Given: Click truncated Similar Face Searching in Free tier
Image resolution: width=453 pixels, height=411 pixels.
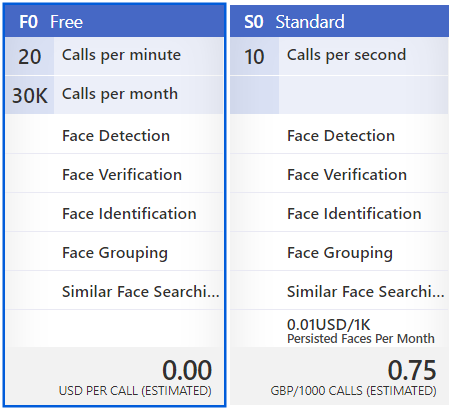Looking at the screenshot, I should 141,292.
